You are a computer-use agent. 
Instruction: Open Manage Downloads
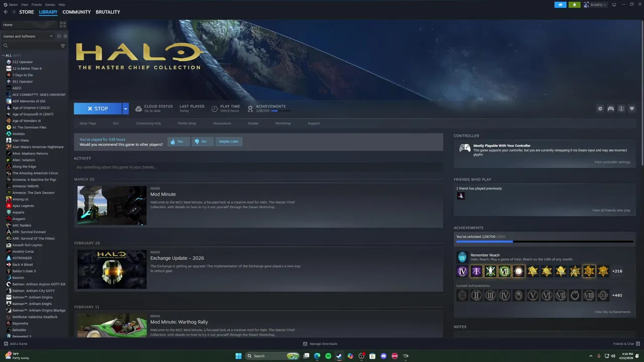[x=320, y=344]
